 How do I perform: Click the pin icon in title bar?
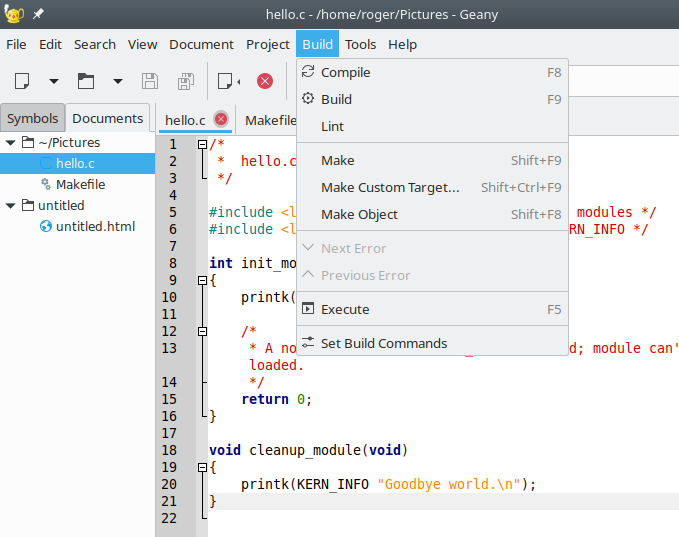pos(38,15)
